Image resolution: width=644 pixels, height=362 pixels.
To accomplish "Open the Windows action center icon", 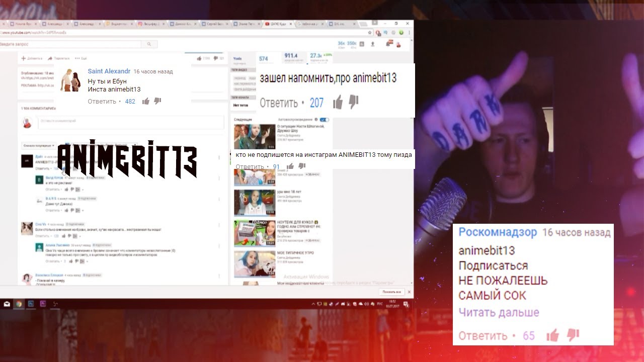I will point(406,304).
